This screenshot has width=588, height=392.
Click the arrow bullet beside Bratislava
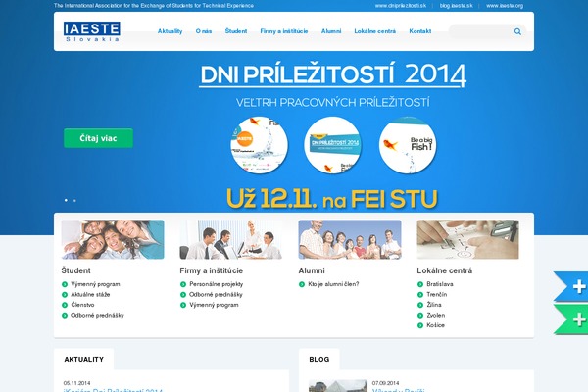pos(420,284)
